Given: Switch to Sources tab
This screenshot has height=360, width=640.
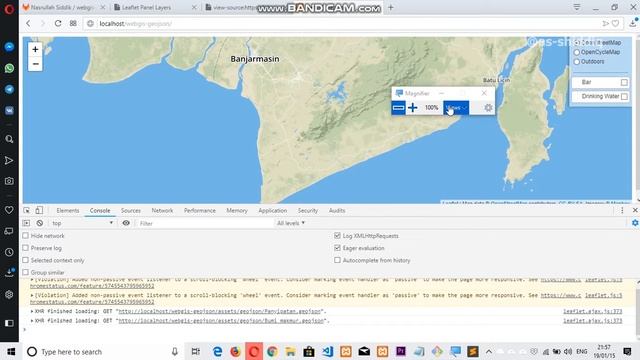Looking at the screenshot, I should click(x=131, y=211).
